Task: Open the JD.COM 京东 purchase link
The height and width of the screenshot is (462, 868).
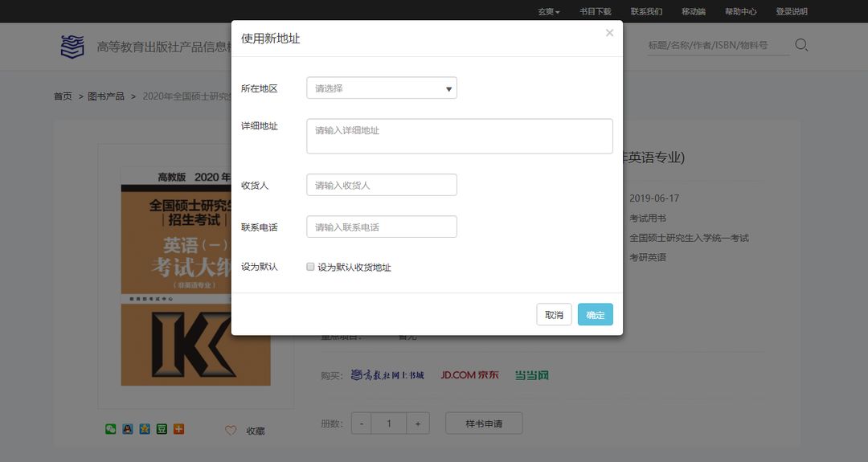Action: pos(469,375)
